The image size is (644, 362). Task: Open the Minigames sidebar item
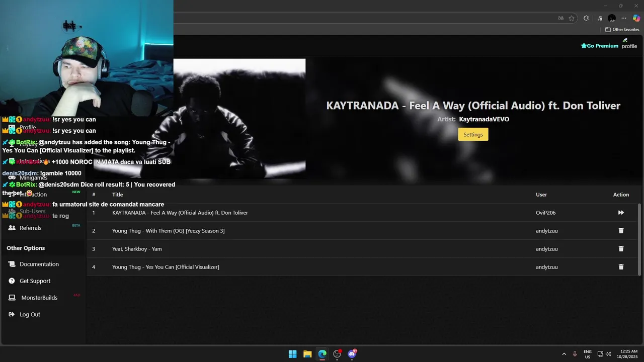point(33,177)
